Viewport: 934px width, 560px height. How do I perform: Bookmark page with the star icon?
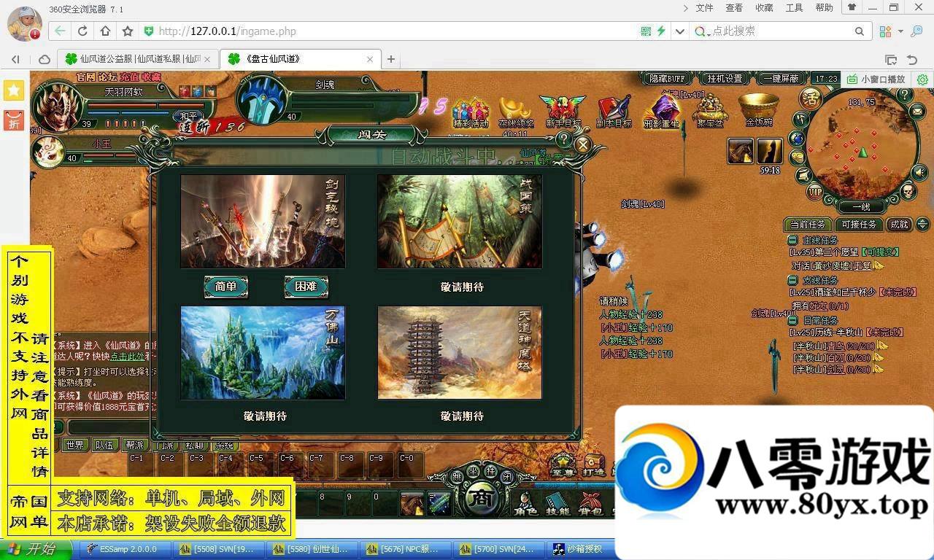pyautogui.click(x=128, y=31)
